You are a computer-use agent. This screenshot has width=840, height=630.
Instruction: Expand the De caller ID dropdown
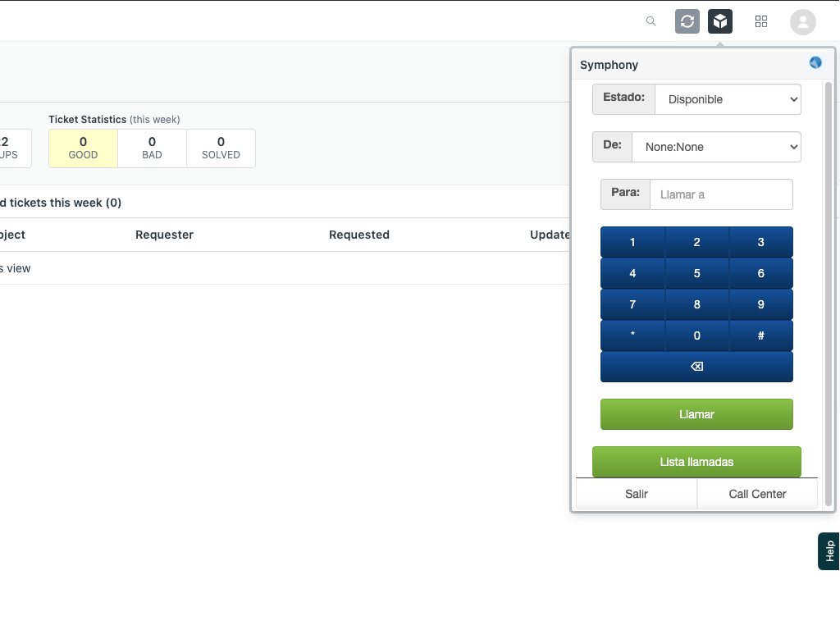[x=716, y=147]
